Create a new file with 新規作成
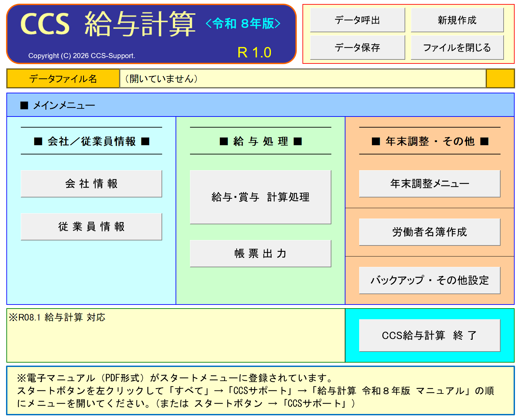The image size is (520, 420). point(457,20)
